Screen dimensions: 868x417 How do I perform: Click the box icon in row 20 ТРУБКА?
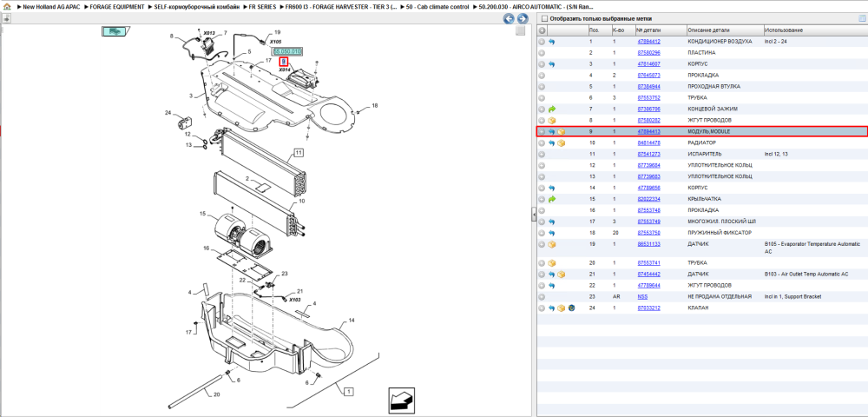[552, 263]
